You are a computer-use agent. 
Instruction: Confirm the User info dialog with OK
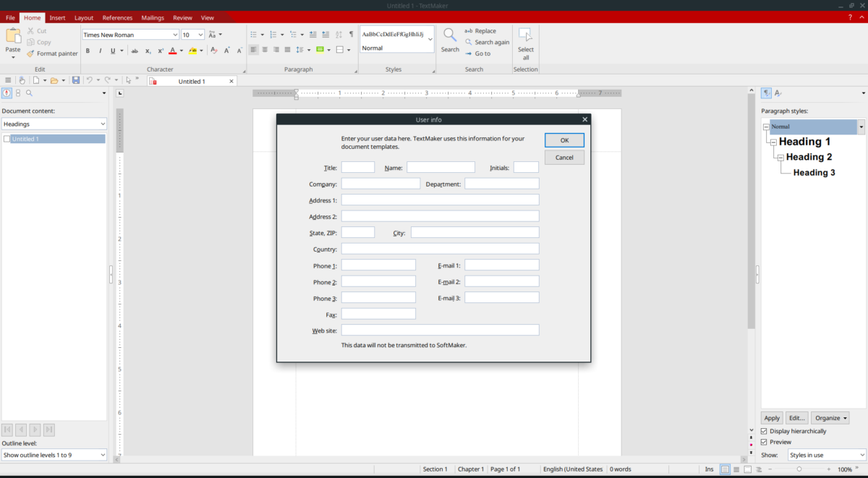coord(564,140)
